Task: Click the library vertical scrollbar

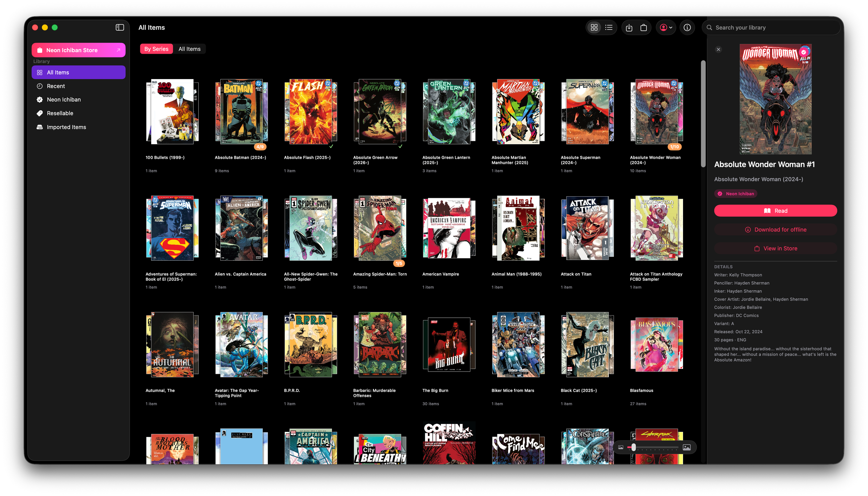Action: point(703,114)
